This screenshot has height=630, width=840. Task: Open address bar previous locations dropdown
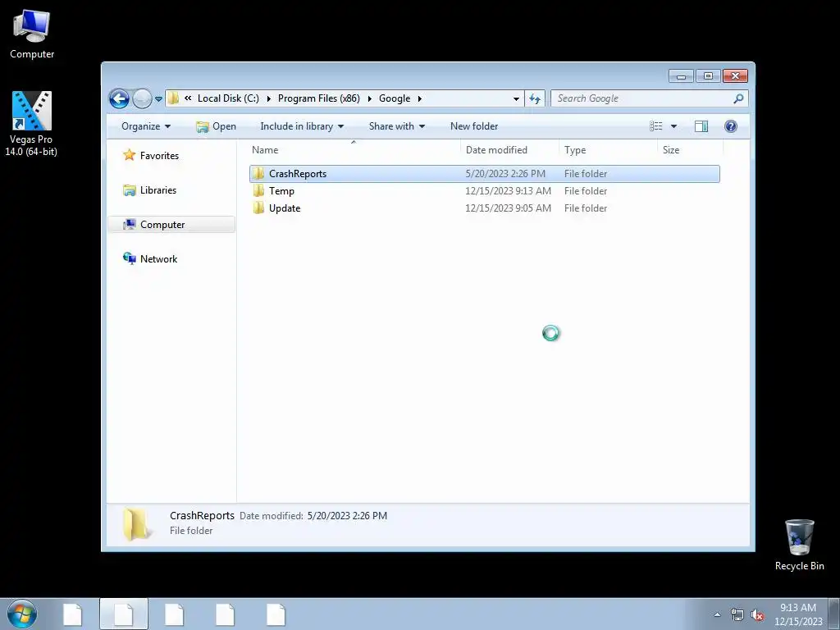(x=516, y=98)
